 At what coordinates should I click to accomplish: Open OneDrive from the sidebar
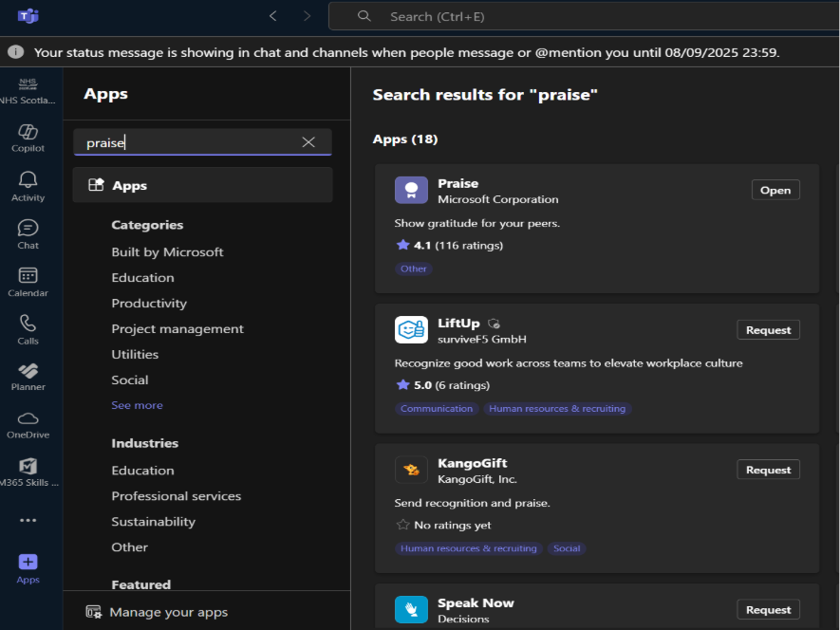pyautogui.click(x=28, y=425)
